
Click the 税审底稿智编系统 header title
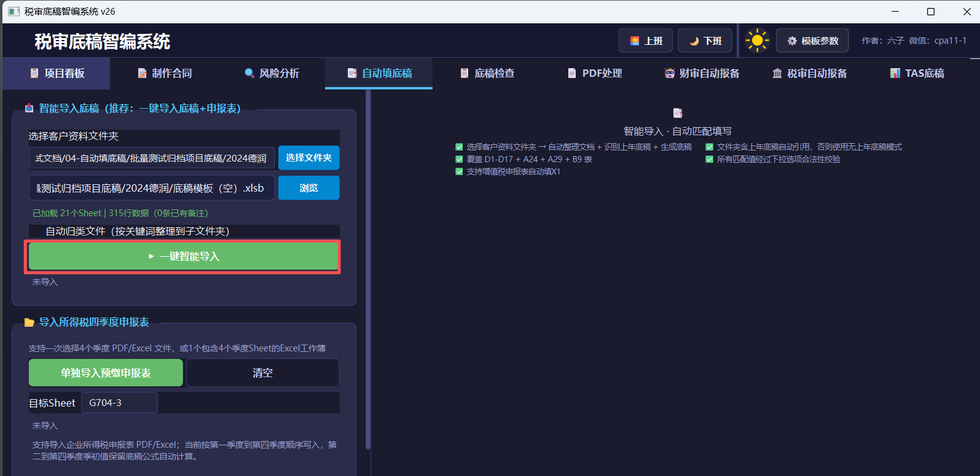tap(103, 41)
